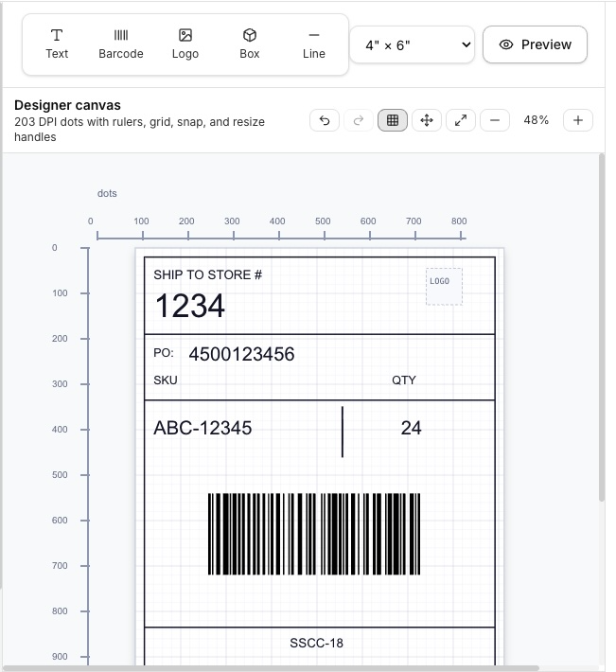
Task: Click the 48% zoom level value
Action: [536, 120]
